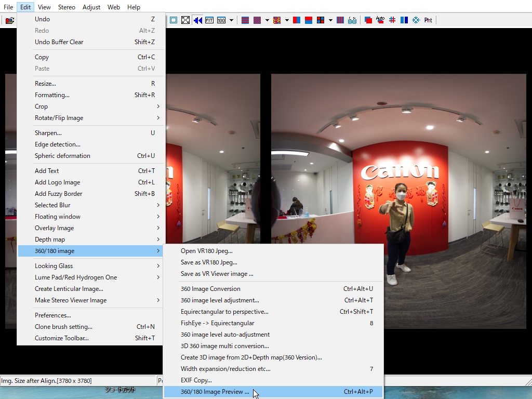Expand the Make Stereo Viewer Image submenu
This screenshot has height=399, width=532.
[x=91, y=300]
